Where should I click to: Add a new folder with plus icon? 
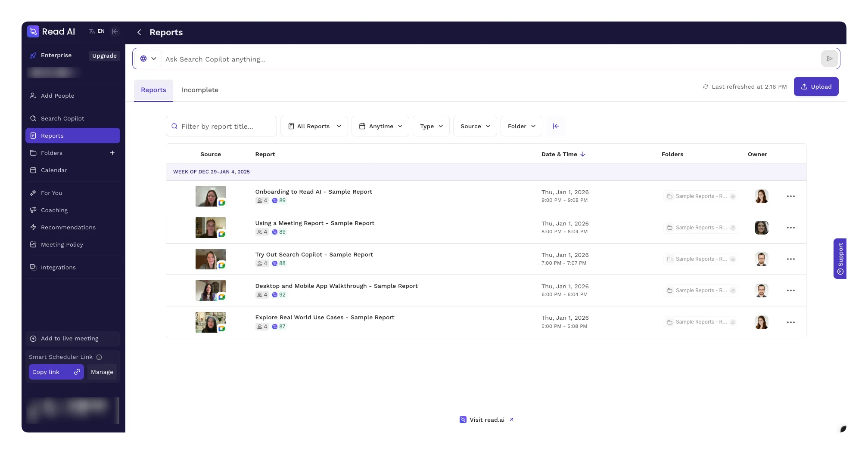(x=112, y=153)
